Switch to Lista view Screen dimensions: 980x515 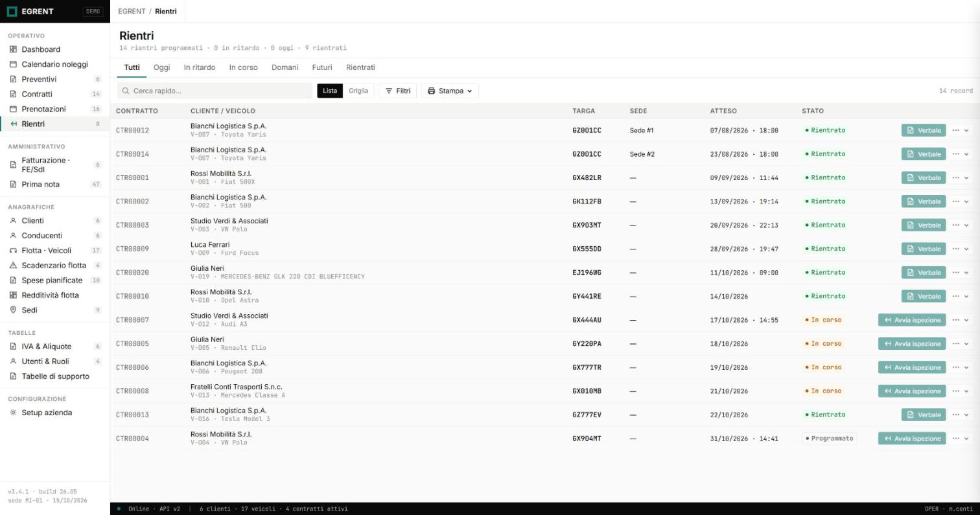click(330, 91)
